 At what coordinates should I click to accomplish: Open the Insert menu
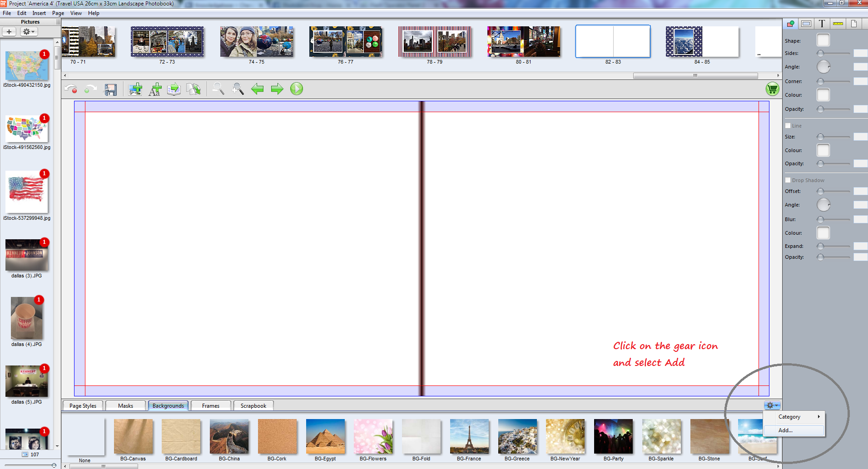click(x=39, y=13)
